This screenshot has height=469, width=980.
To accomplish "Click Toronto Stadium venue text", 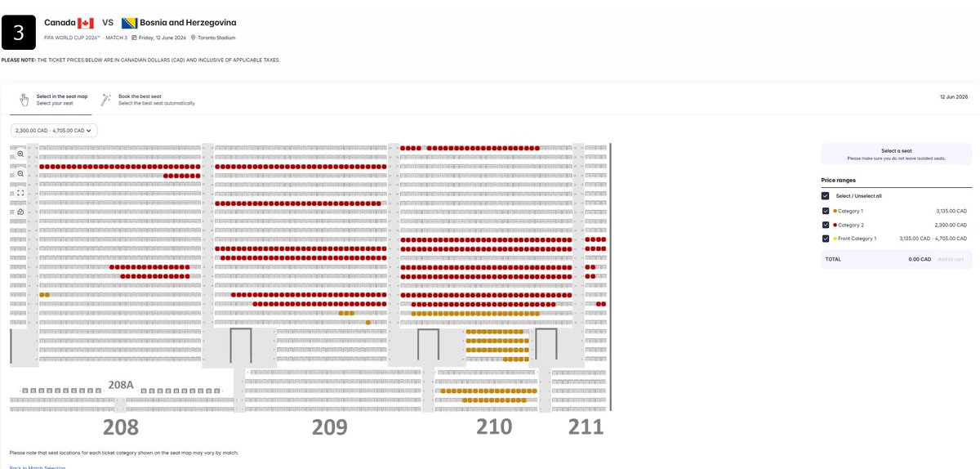I will pyautogui.click(x=216, y=38).
